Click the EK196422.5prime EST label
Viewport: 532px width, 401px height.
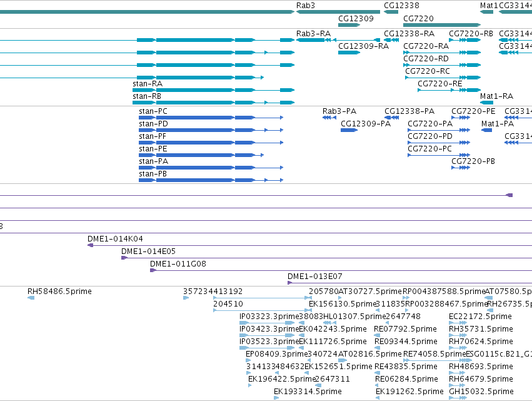(282, 378)
